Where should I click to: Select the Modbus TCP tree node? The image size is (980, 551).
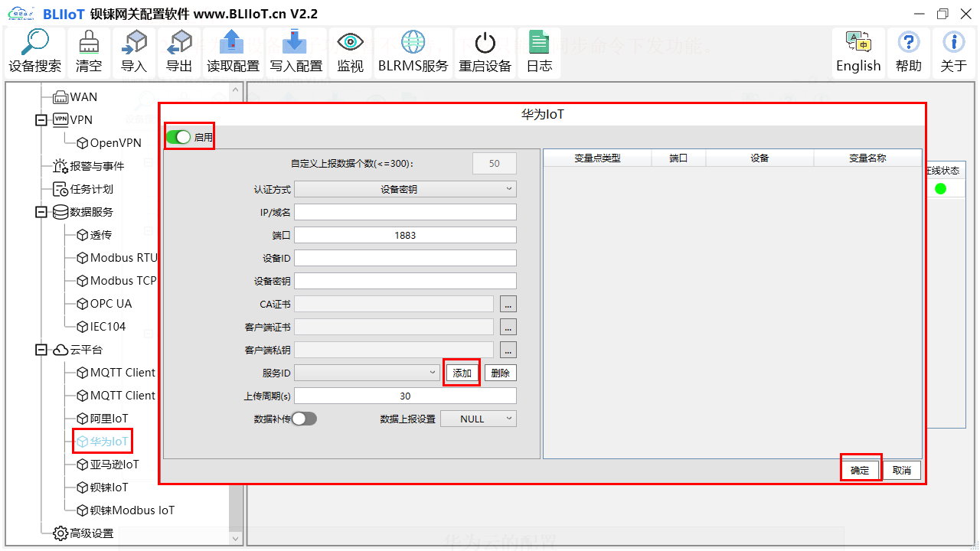click(x=116, y=281)
